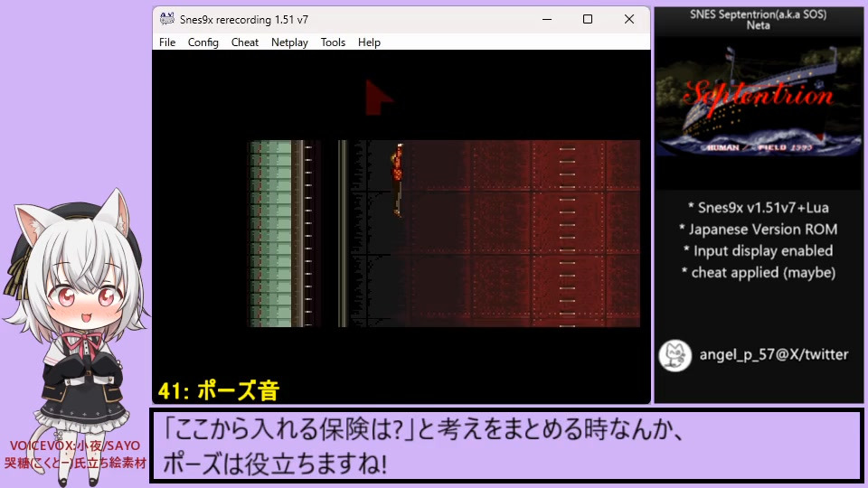
Task: Click the Snes9x app icon in title bar
Action: pos(167,19)
